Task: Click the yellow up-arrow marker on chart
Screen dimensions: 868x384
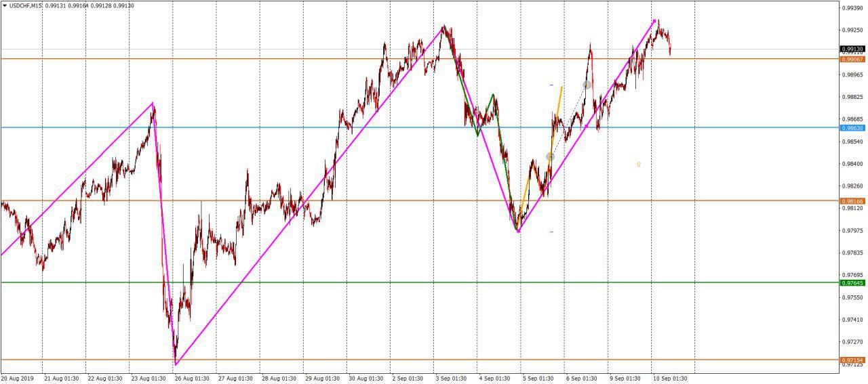Action: tap(638, 164)
